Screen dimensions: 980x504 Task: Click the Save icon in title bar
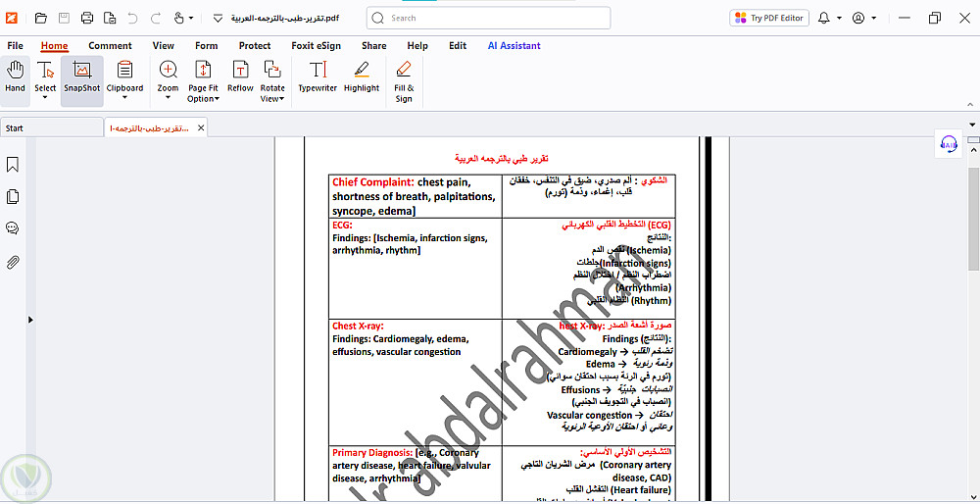(64, 18)
